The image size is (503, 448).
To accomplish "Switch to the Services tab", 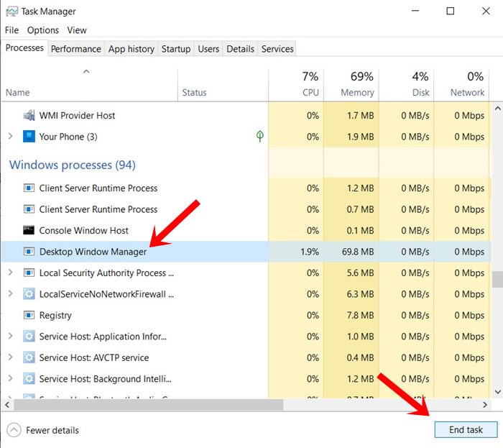I will (277, 49).
